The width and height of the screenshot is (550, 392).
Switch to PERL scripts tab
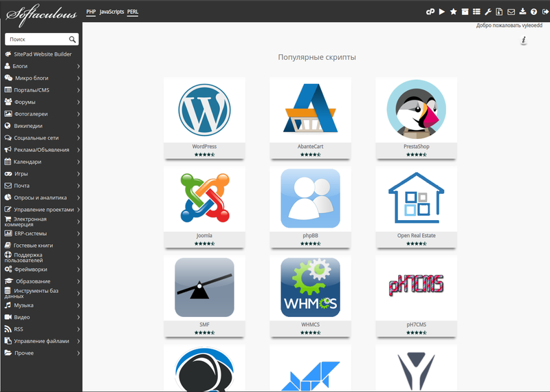point(133,12)
